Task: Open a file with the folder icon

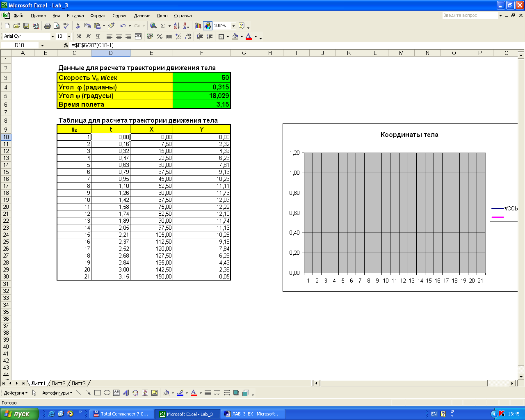Action: (16, 26)
